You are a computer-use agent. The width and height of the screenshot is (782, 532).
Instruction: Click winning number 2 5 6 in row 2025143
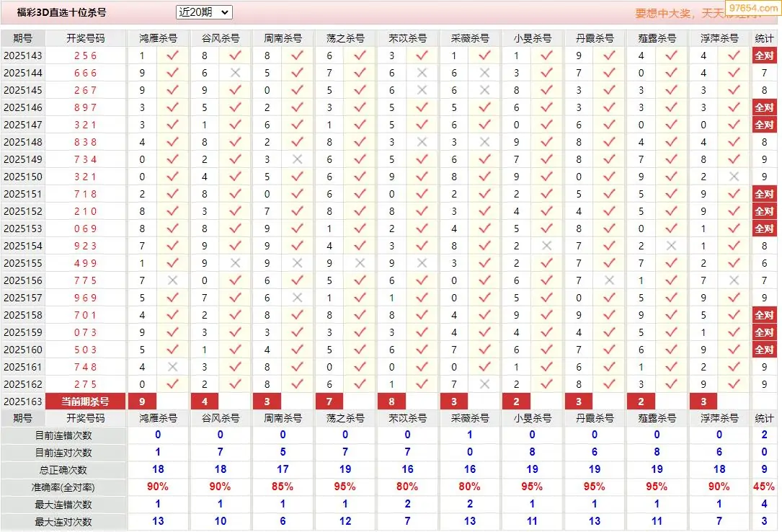tap(85, 56)
